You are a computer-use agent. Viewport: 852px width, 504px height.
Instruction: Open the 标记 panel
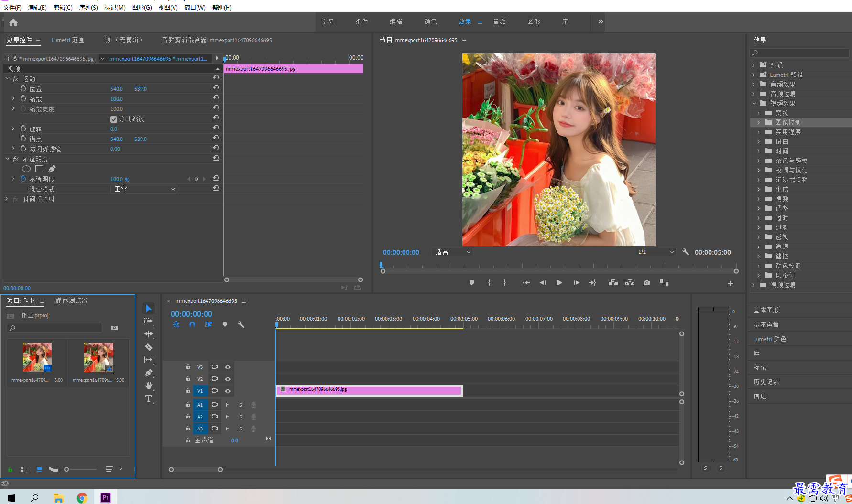tap(760, 367)
